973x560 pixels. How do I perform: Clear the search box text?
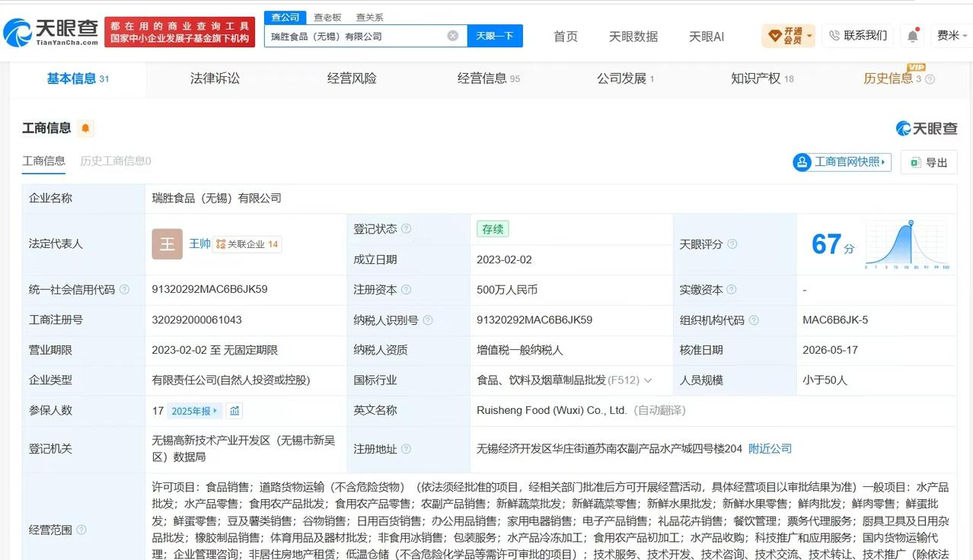click(x=453, y=36)
